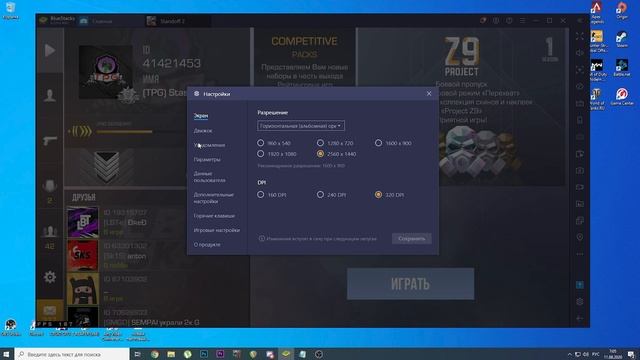
Task: Open Photoshop from the taskbar
Action: coord(204,354)
